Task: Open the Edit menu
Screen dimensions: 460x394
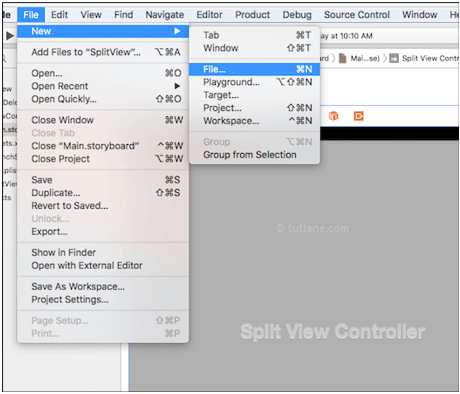Action: 59,15
